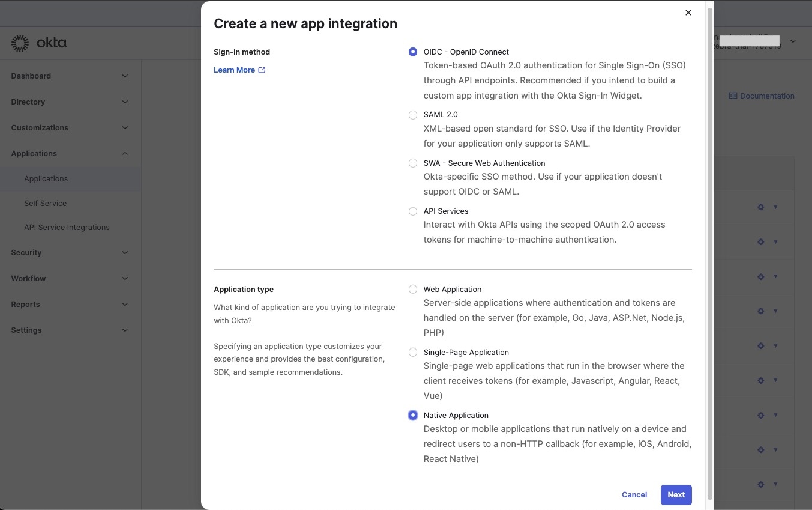Click the last row's gear settings icon
The width and height of the screenshot is (812, 510).
tap(760, 485)
